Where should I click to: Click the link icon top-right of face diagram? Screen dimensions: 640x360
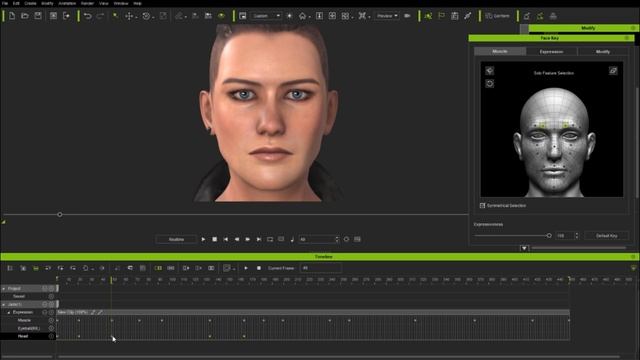point(613,71)
